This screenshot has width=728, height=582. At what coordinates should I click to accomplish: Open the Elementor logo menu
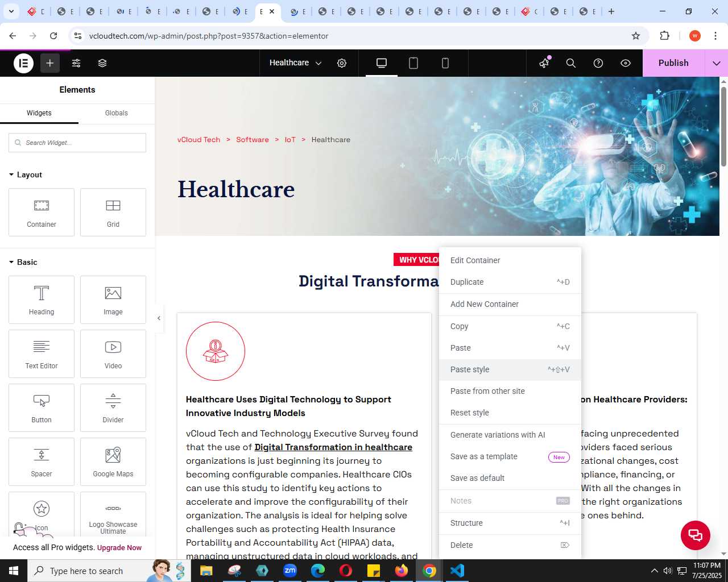tap(24, 63)
